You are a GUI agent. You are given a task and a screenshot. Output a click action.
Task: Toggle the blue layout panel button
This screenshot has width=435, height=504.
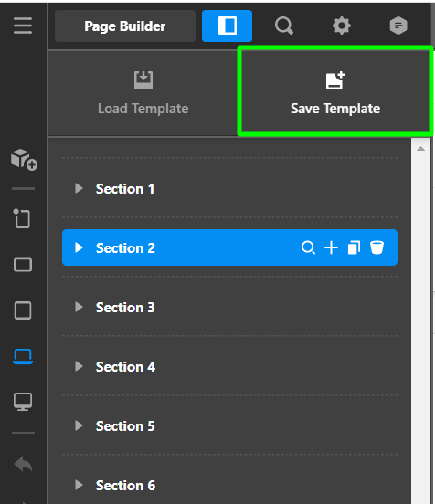tap(228, 26)
